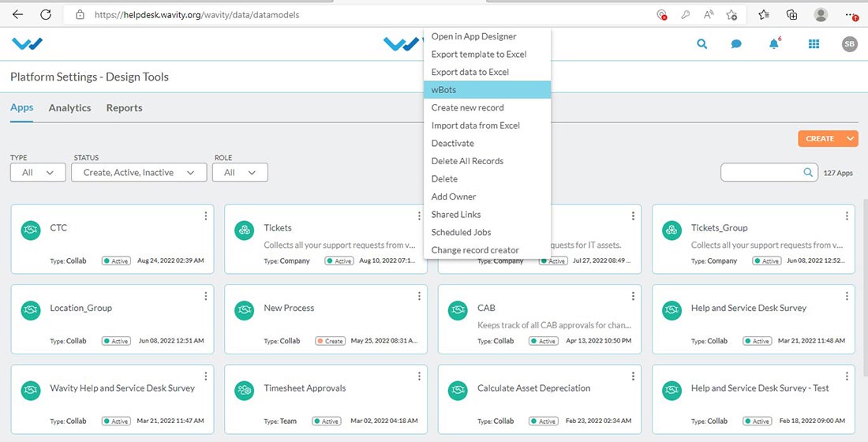Viewport: 868px width, 442px height.
Task: Click Create status badge on New Process
Action: tap(331, 341)
